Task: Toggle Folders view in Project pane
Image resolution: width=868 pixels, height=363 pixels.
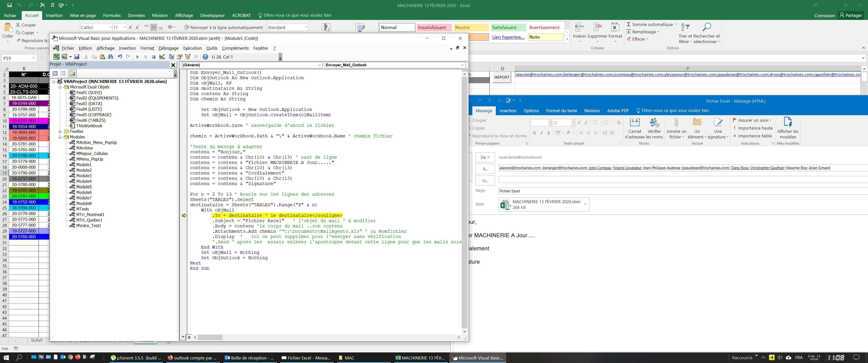Action: tap(72, 73)
